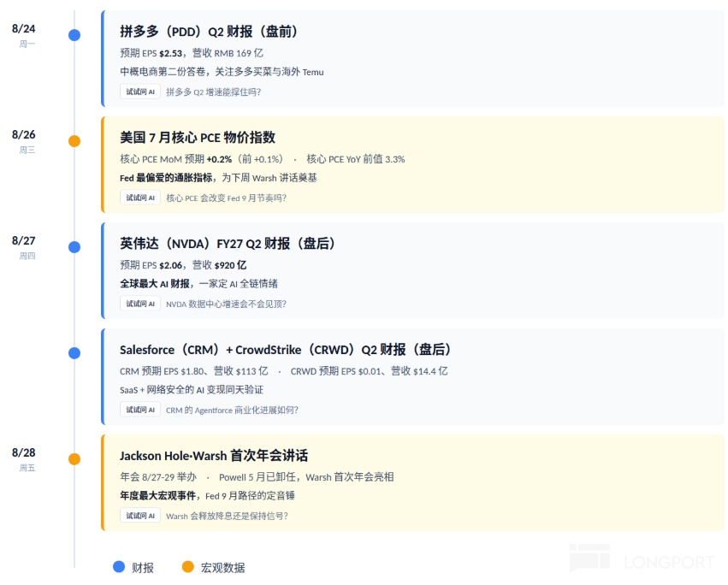Select the 8/27 date label

tap(24, 240)
